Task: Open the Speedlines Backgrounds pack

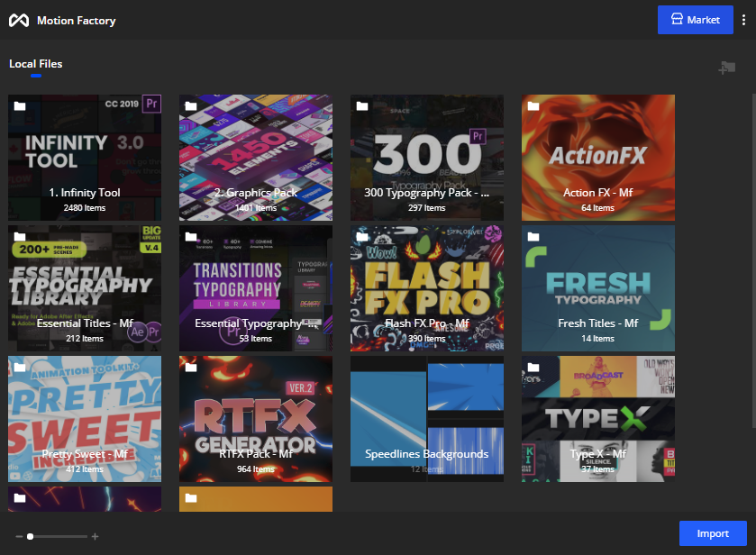Action: (426, 419)
